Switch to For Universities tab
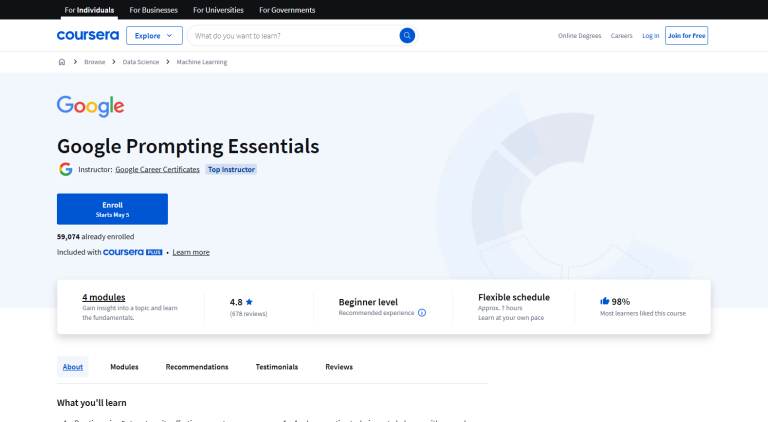Screen dimensions: 768x422 (x=218, y=10)
